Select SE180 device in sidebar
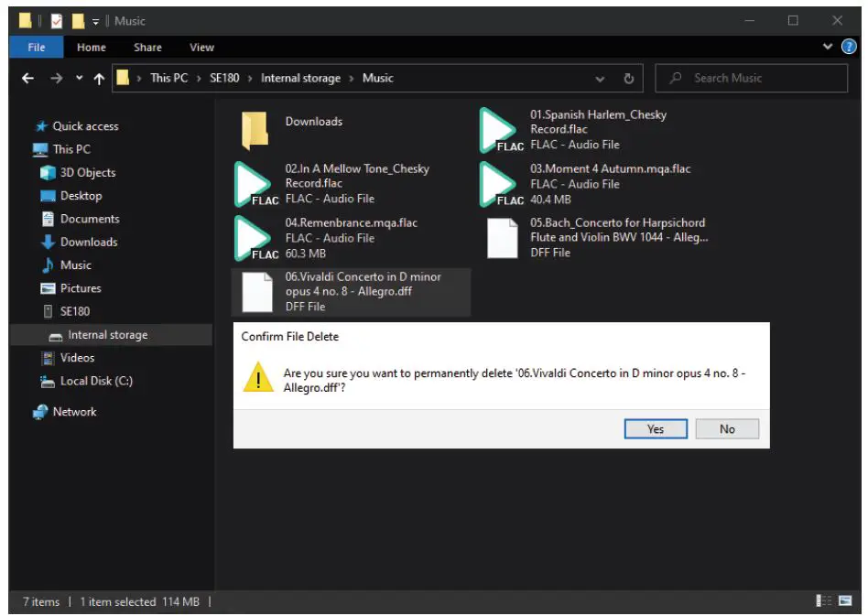The image size is (868, 616). (x=74, y=311)
